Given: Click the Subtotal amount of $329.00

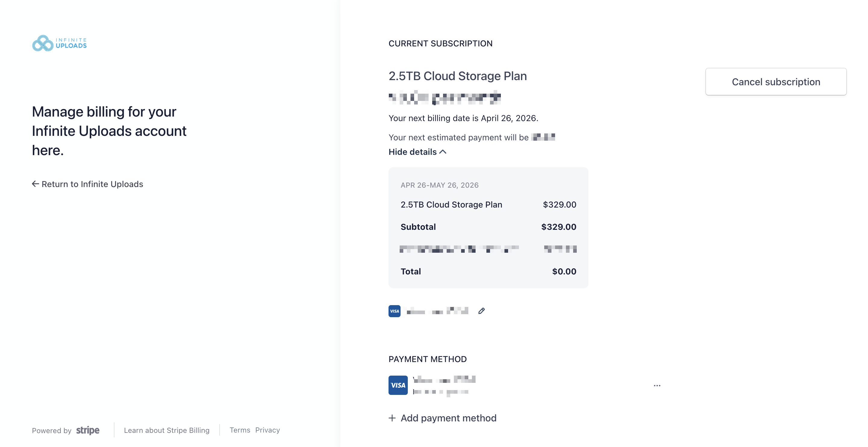Looking at the screenshot, I should [x=558, y=227].
